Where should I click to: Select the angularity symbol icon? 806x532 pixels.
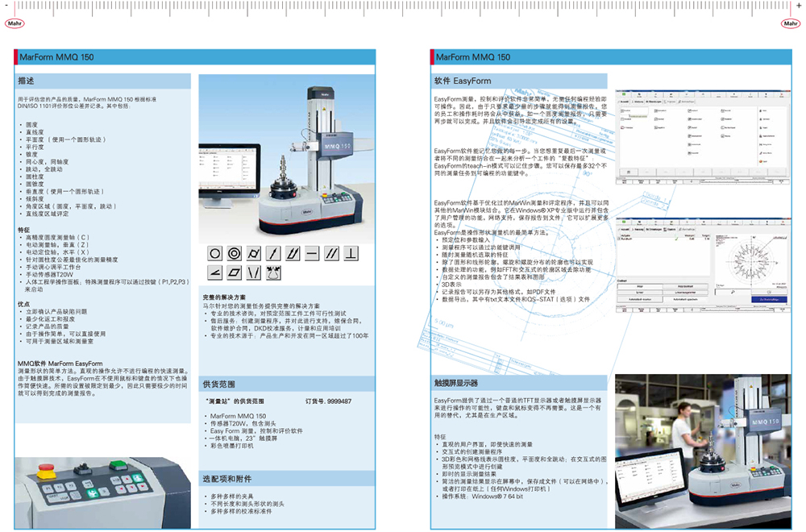215,273
